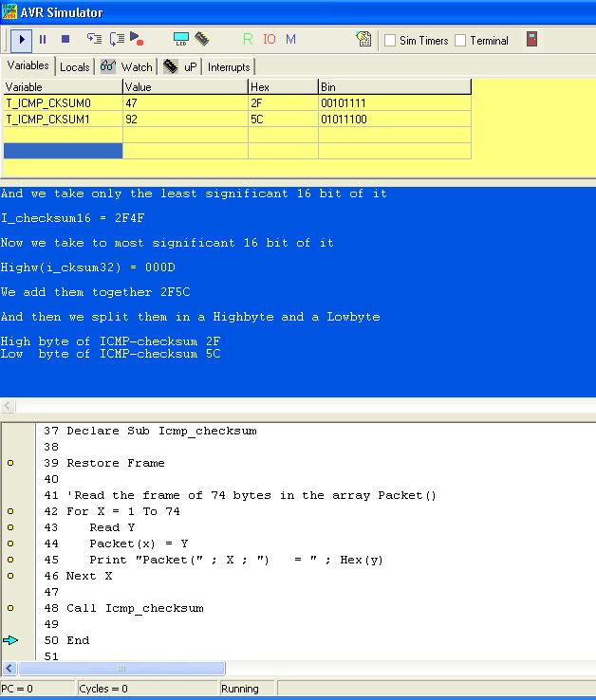Screen dimensions: 596x700
Task: Pause the simulation
Action: click(x=43, y=40)
